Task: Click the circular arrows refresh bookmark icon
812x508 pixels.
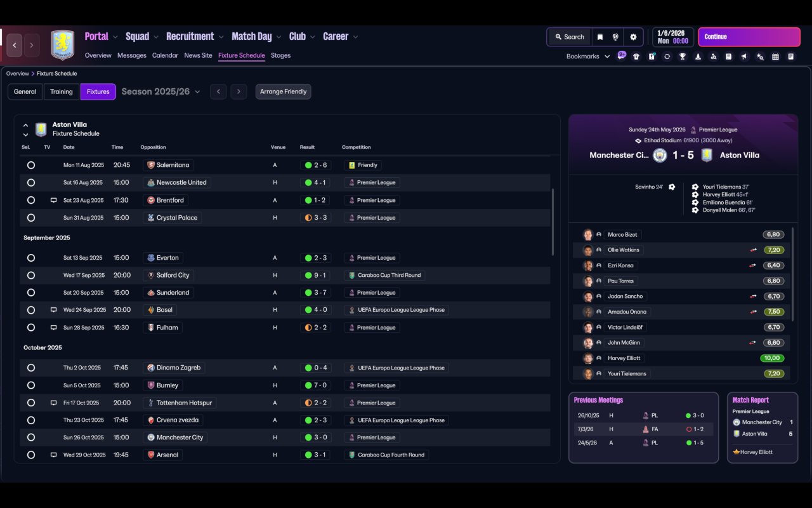Action: tap(667, 57)
